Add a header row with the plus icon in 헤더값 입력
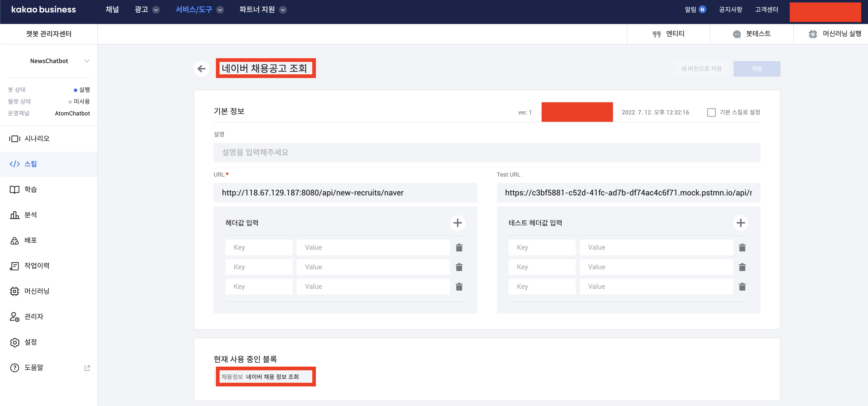This screenshot has height=406, width=868. [457, 223]
